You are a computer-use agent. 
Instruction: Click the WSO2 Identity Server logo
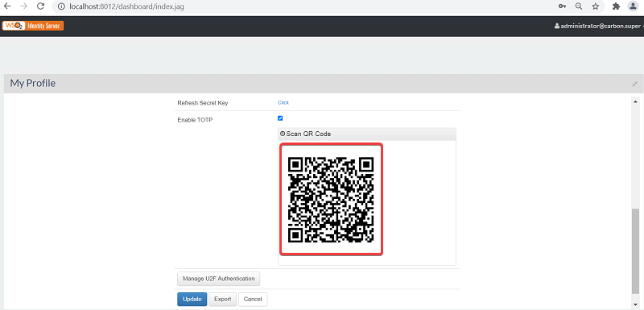click(x=33, y=26)
